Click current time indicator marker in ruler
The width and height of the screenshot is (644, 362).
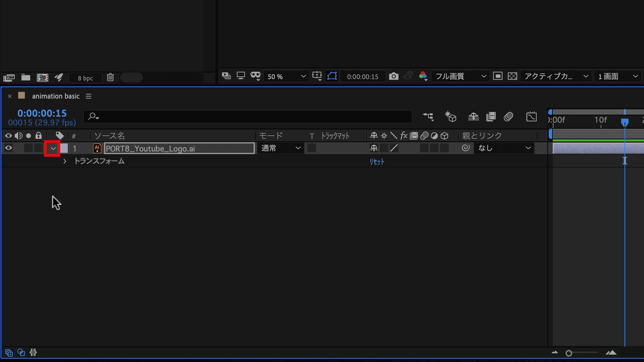click(625, 122)
